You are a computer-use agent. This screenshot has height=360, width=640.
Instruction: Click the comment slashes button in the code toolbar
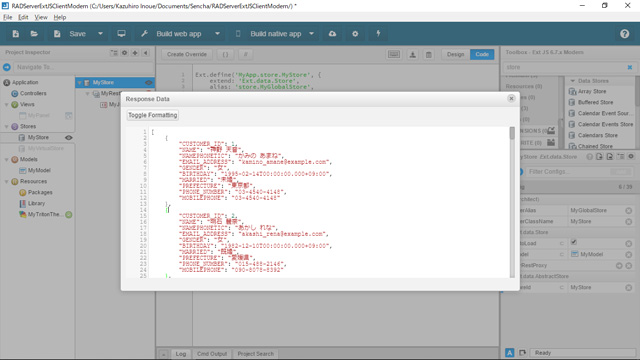(245, 54)
